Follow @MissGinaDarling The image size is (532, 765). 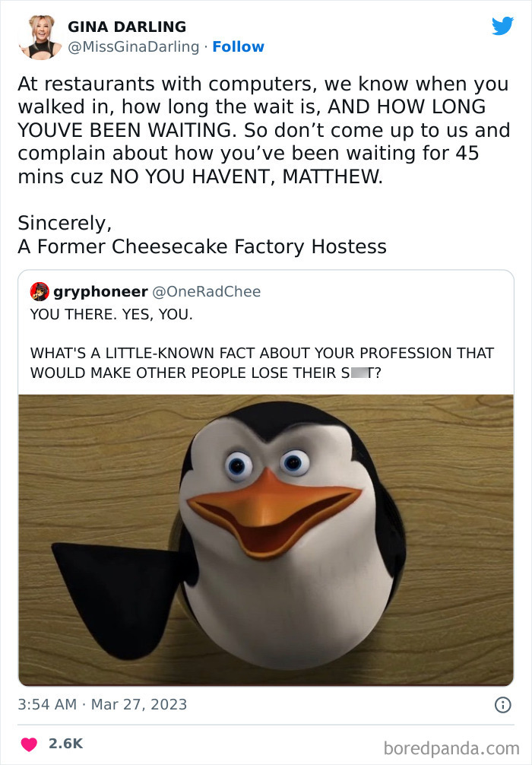pyautogui.click(x=238, y=47)
